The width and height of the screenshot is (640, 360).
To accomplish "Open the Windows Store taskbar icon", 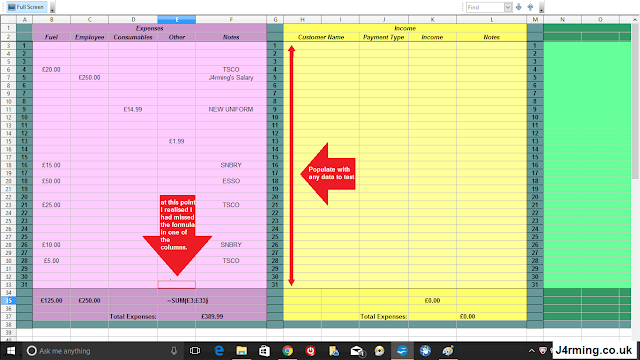I will (264, 351).
